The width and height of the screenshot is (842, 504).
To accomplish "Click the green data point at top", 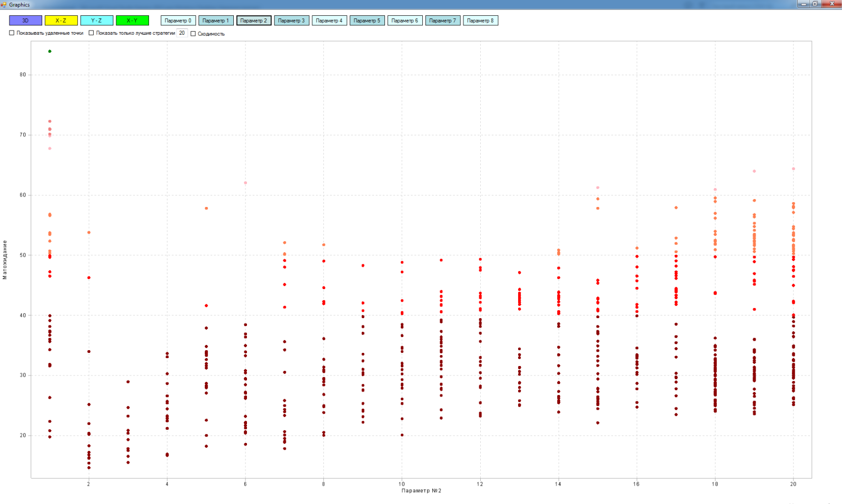I will pos(50,52).
